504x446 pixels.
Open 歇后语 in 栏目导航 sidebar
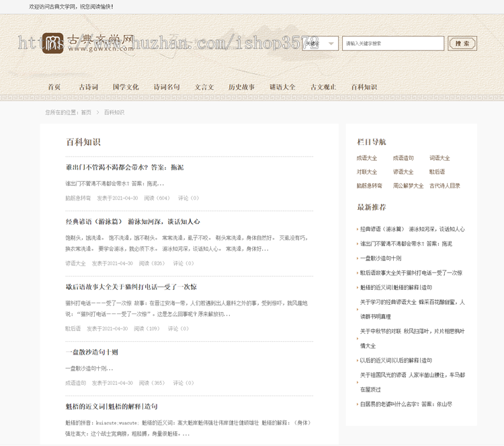(x=437, y=172)
